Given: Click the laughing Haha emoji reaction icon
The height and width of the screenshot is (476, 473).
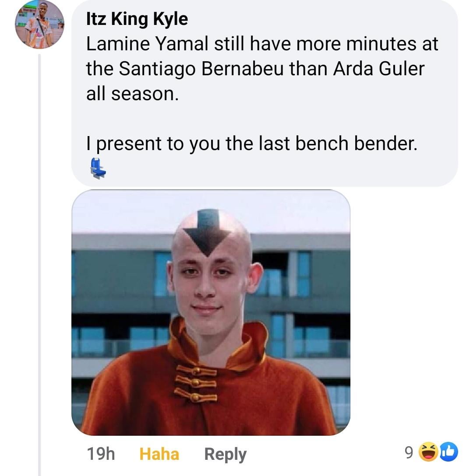Looking at the screenshot, I should [x=429, y=451].
